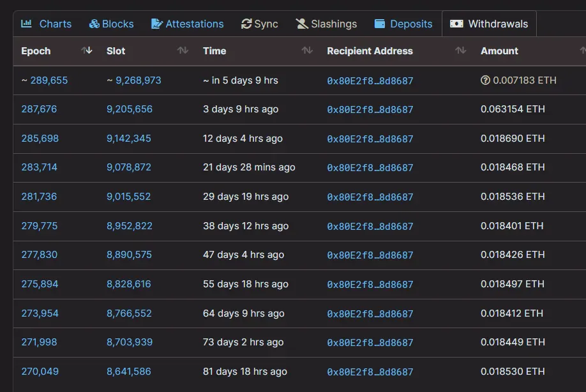Click the 0.018536 ETH amount
Screen dimensions: 586x392
click(x=513, y=197)
